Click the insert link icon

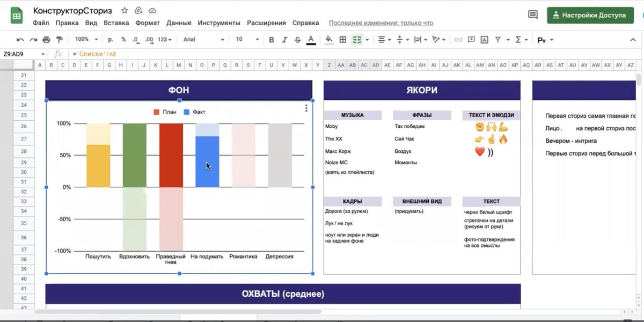[x=458, y=40]
